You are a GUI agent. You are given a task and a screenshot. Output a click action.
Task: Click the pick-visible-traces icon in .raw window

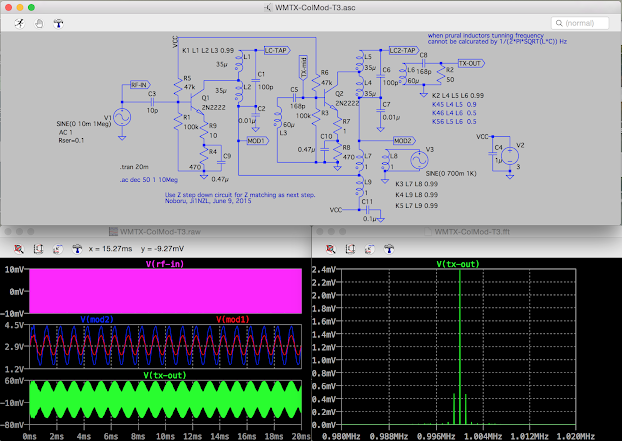58,249
